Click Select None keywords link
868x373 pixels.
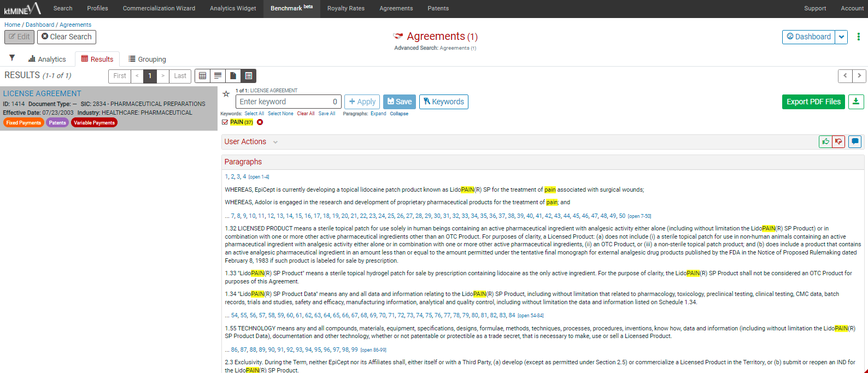[x=280, y=114]
